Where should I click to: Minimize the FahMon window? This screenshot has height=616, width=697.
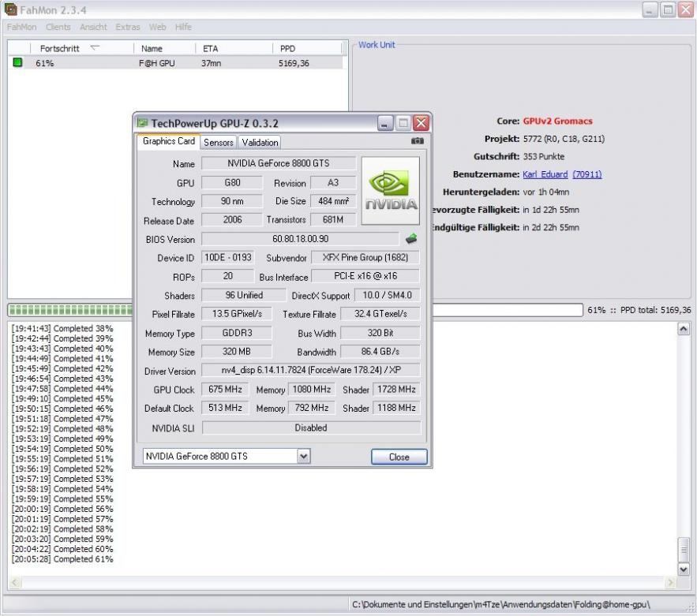(x=650, y=9)
